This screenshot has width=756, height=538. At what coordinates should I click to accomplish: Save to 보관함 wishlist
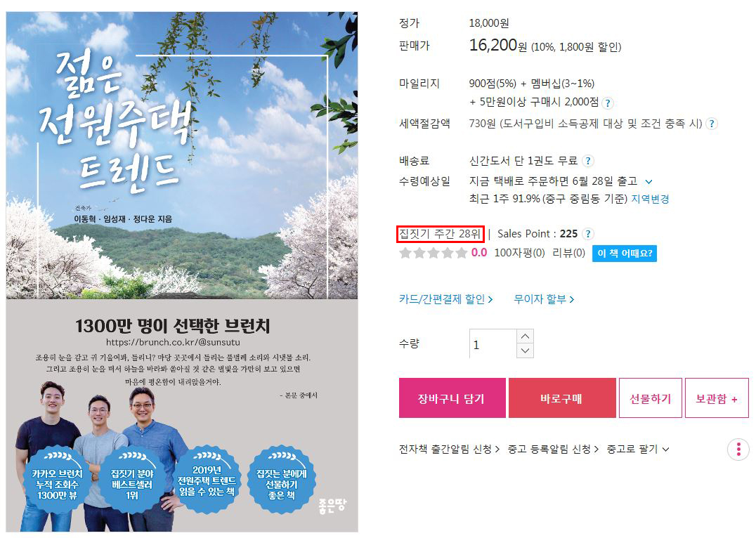click(x=717, y=398)
